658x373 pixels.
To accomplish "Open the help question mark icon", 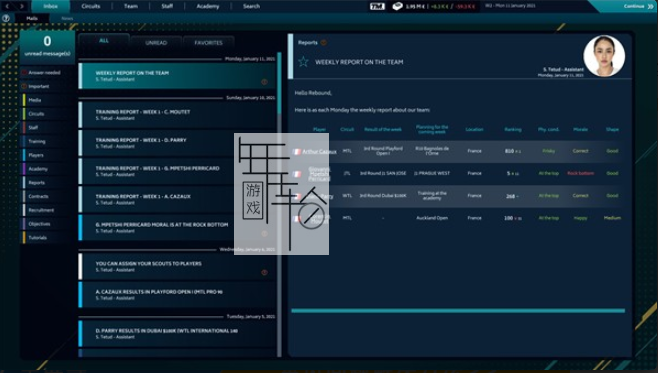I will coord(6,18).
